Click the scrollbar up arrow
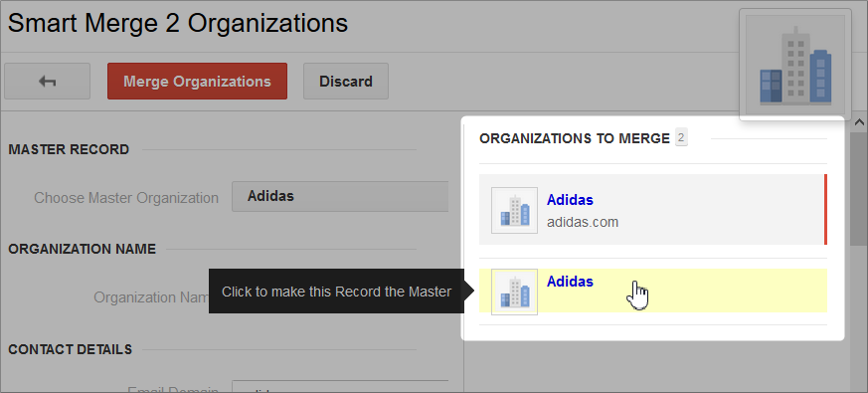 859,121
